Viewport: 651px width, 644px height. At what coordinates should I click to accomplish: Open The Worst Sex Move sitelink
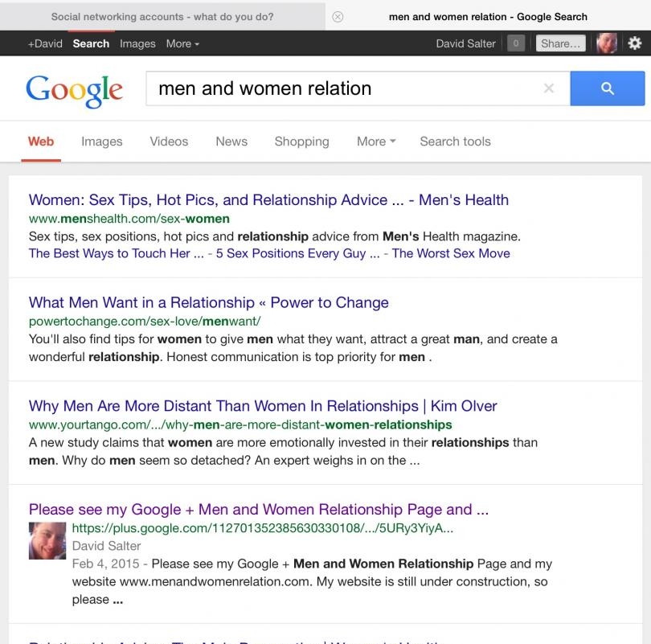[x=451, y=254]
